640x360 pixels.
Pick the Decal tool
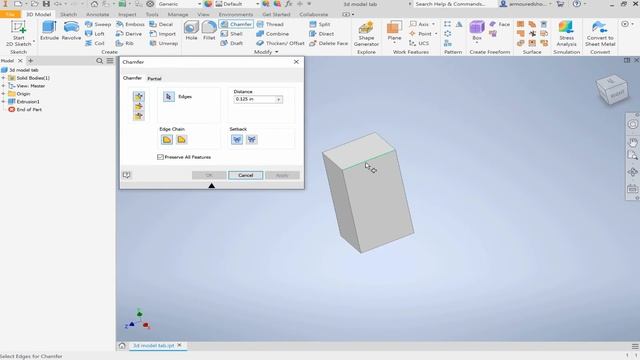161,24
